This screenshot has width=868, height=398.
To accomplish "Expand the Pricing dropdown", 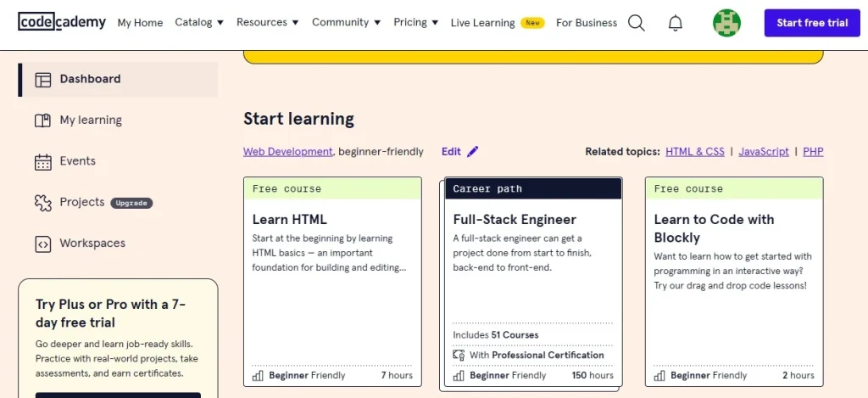I will coord(415,22).
